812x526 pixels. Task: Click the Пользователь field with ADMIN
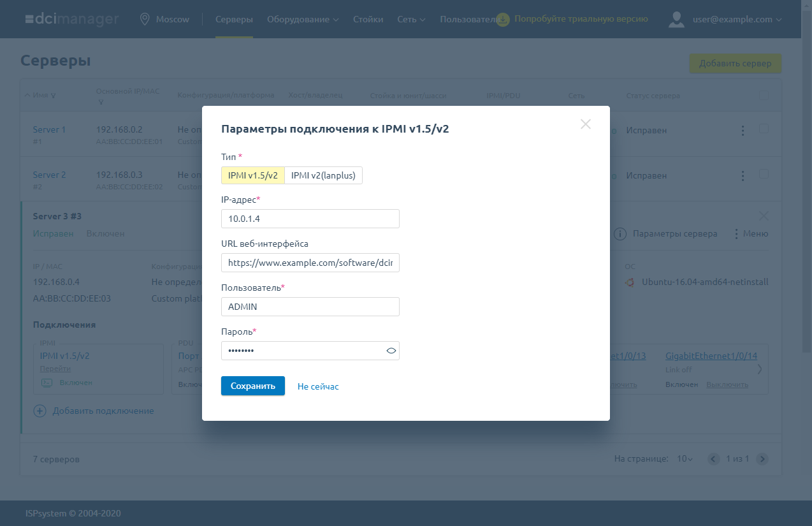(x=310, y=307)
